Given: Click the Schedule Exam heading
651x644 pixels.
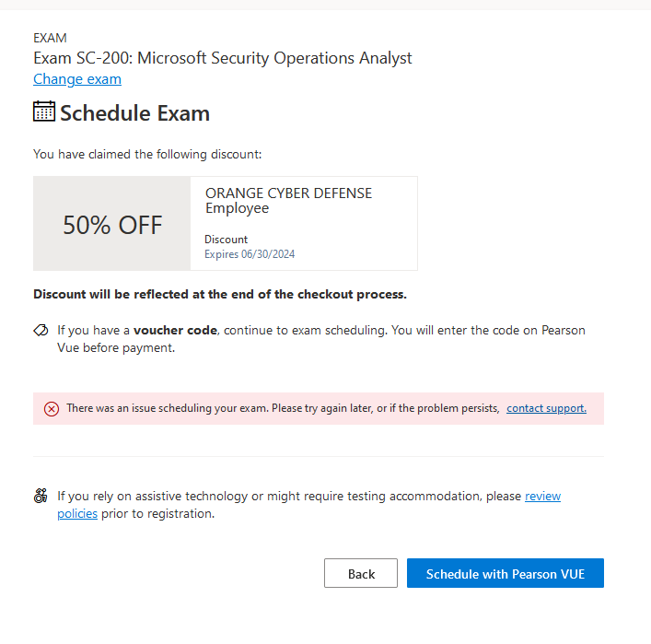Looking at the screenshot, I should pyautogui.click(x=135, y=113).
